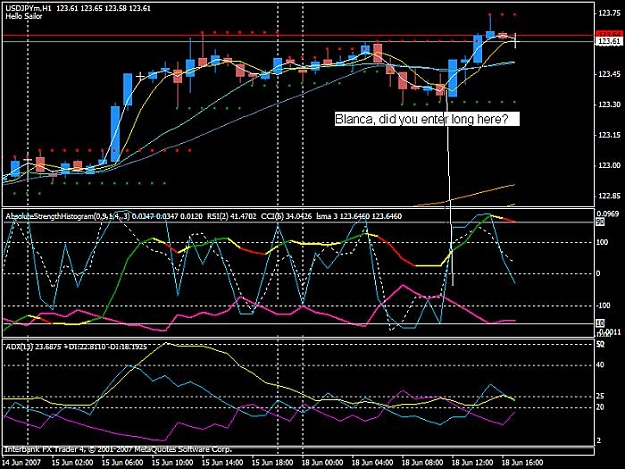Image resolution: width=625 pixels, height=469 pixels.
Task: Click the 100 level label in oscillator panel
Action: [602, 242]
